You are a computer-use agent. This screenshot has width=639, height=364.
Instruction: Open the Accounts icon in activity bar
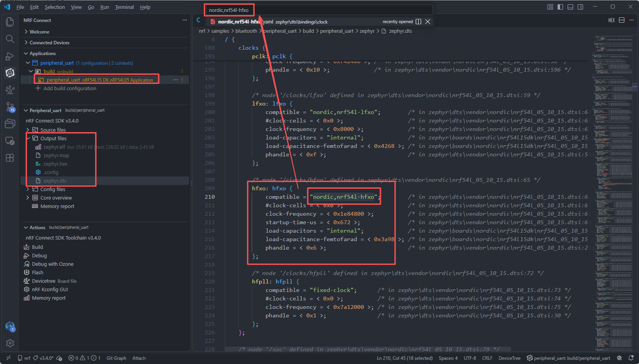point(10,327)
